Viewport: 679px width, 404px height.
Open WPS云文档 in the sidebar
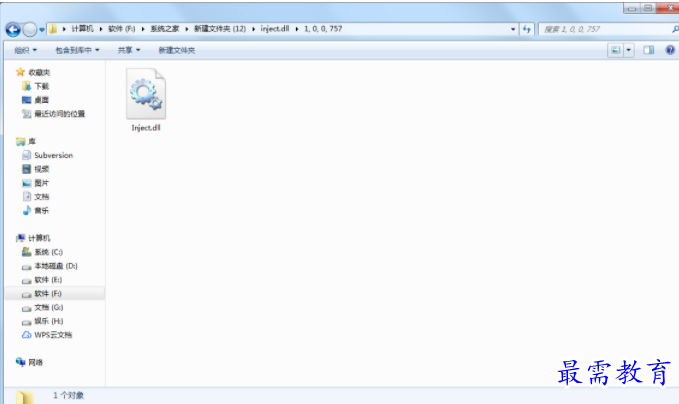click(53, 335)
